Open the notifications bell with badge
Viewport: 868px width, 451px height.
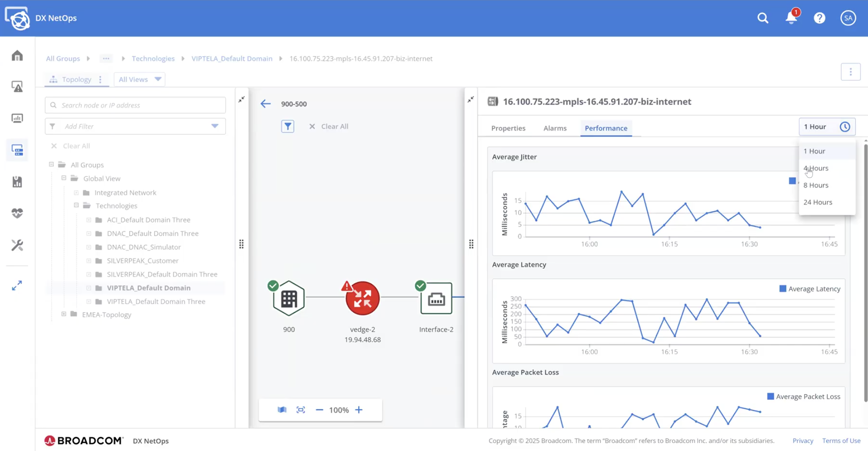pos(791,18)
